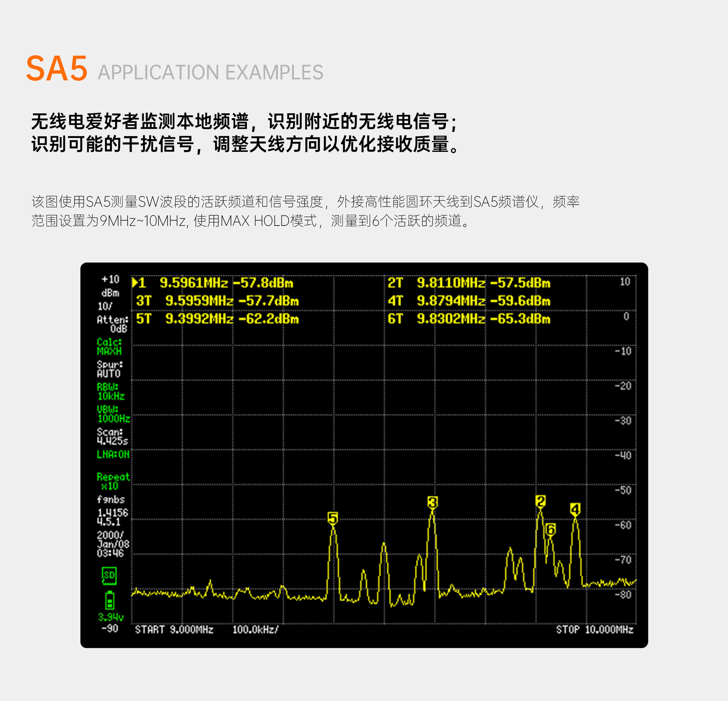The image size is (728, 701).
Task: Select active marker 1 arrow indicator
Action: pos(135,283)
